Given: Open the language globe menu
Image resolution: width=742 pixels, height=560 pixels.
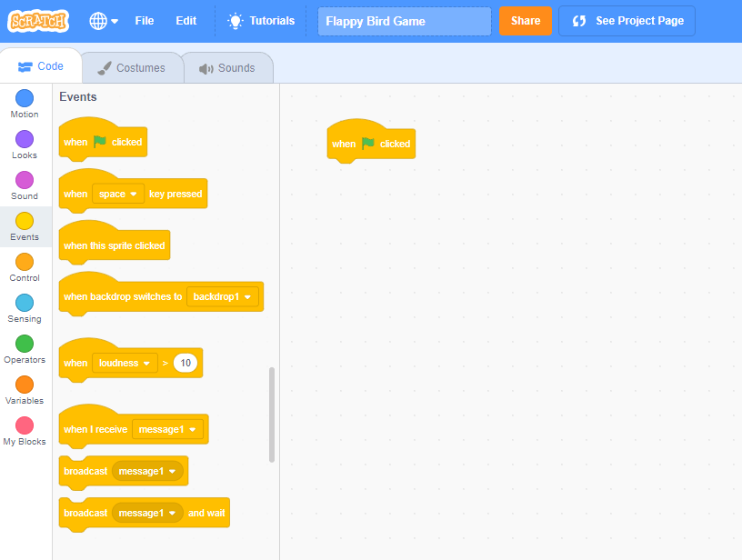Looking at the screenshot, I should pos(104,21).
